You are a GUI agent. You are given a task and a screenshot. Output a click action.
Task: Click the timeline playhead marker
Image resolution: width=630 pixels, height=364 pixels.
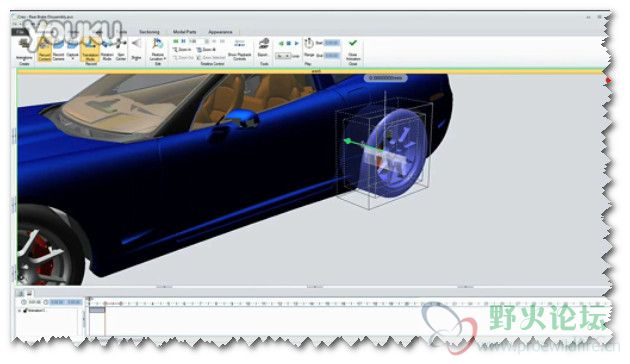tap(90, 299)
